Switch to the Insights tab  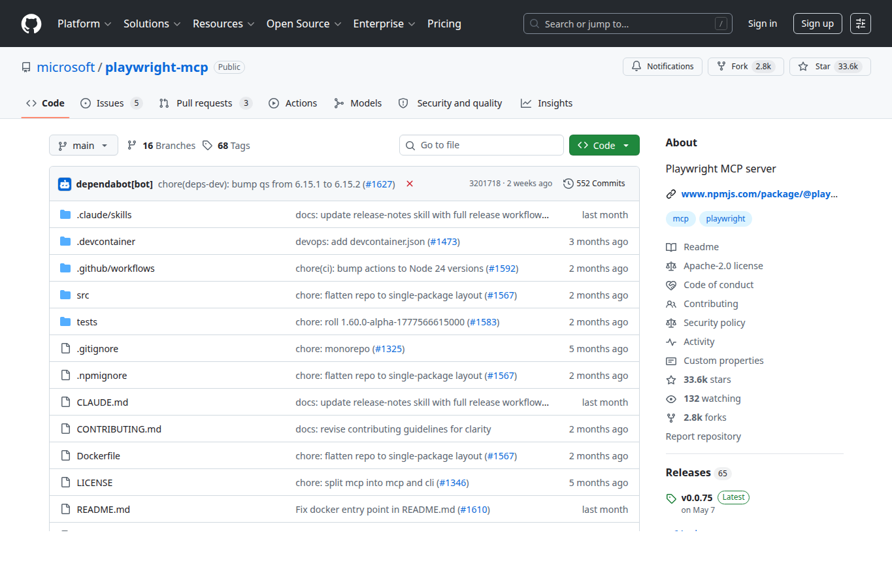546,103
